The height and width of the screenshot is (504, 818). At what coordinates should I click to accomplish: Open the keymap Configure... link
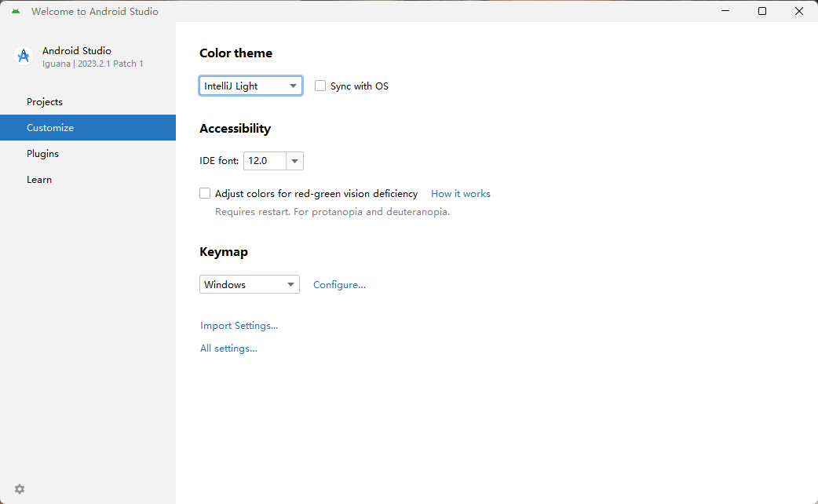click(339, 285)
